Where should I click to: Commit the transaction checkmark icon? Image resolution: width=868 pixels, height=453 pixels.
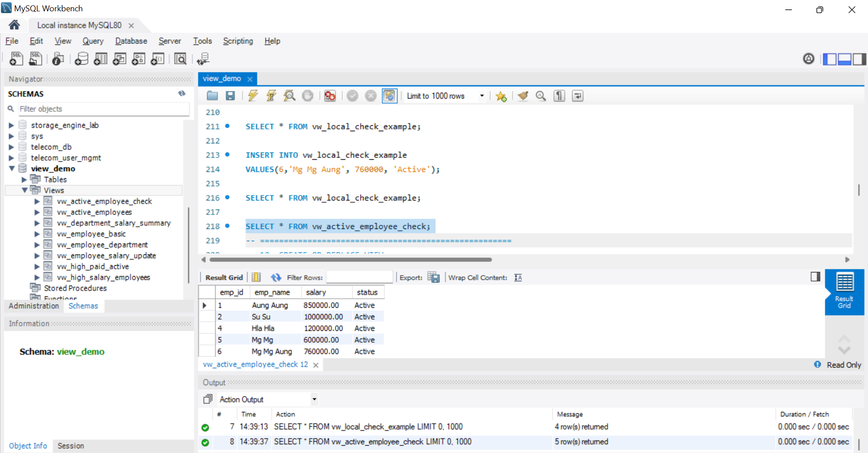pyautogui.click(x=353, y=95)
